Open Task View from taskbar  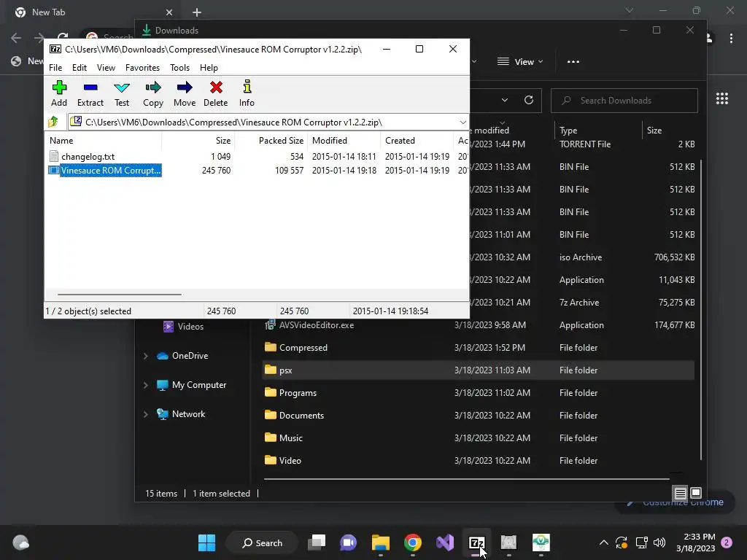pos(317,542)
